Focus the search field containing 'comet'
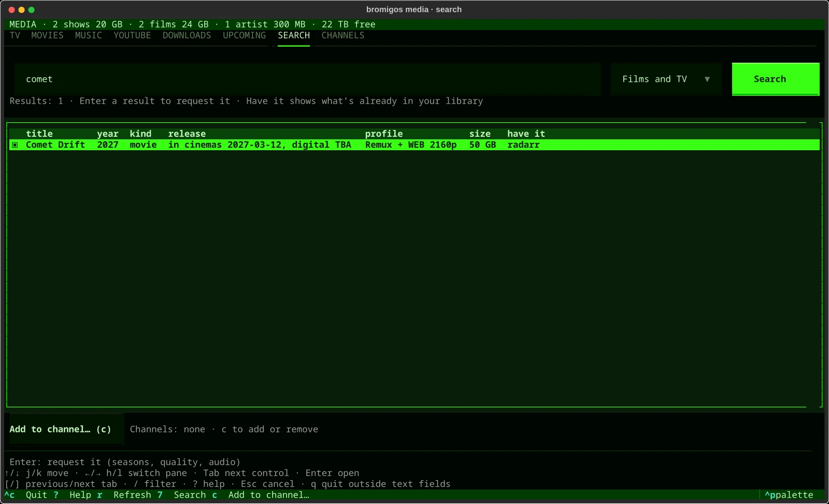 click(307, 79)
